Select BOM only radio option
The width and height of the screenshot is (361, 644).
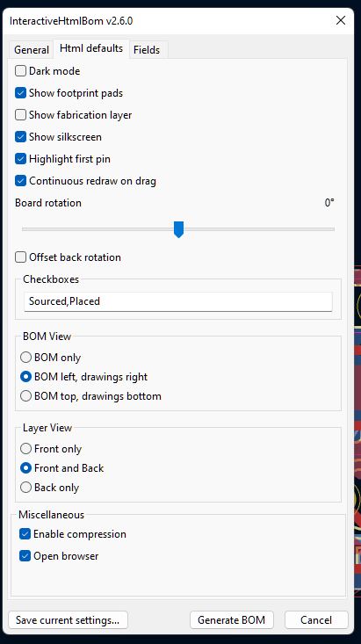[x=25, y=358]
